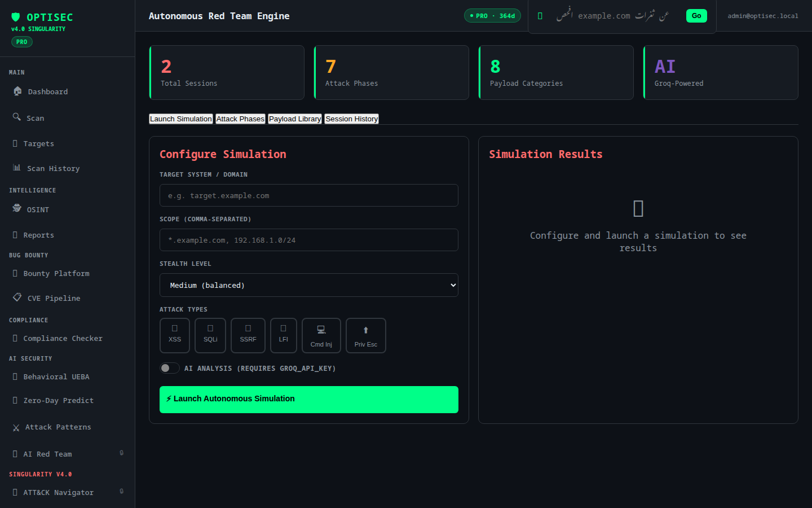The height and width of the screenshot is (508, 812).
Task: Switch to Payload Library tab
Action: pyautogui.click(x=295, y=119)
